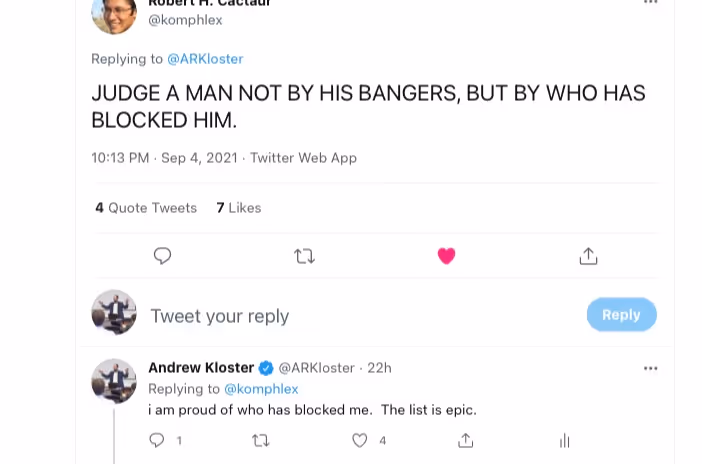The height and width of the screenshot is (464, 702).
Task: View the 4 Quote Tweets
Action: tap(146, 208)
